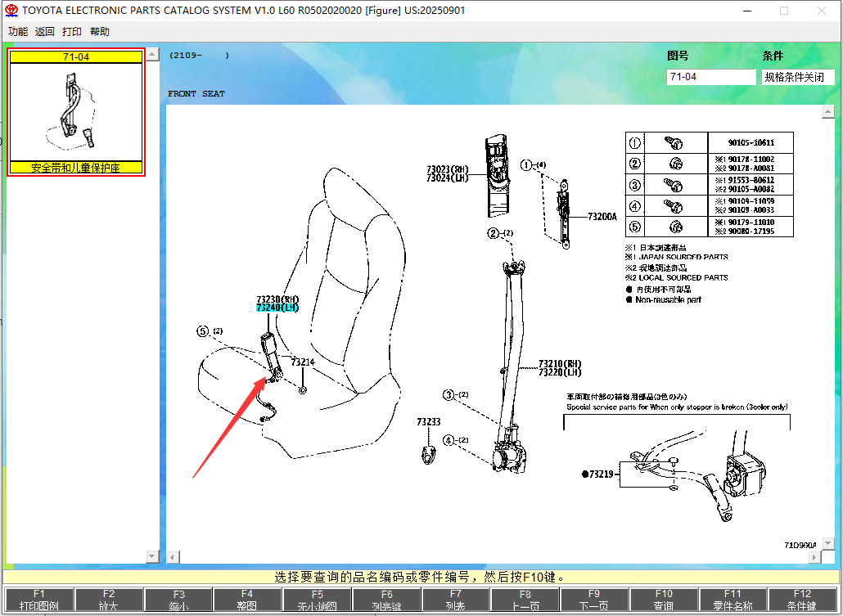Screen dimensions: 843x616
Task: Click the F6 function key button
Action: click(386, 600)
